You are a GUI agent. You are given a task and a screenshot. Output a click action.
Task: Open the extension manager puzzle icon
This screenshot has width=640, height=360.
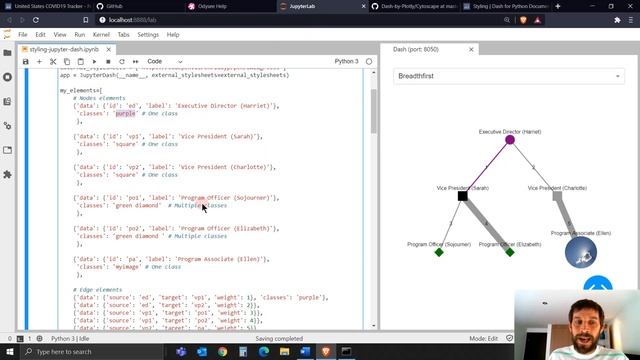point(7,175)
